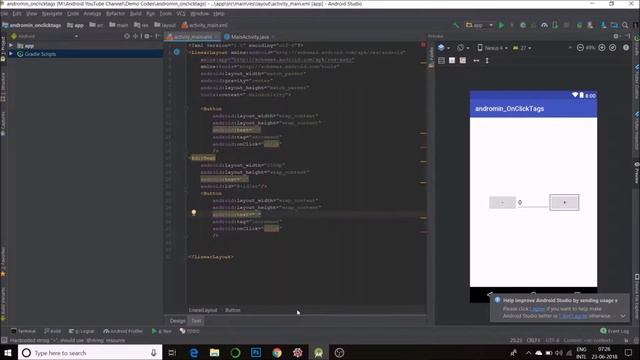Image resolution: width=640 pixels, height=360 pixels.
Task: Open the app run configuration dropdown
Action: coord(480,25)
